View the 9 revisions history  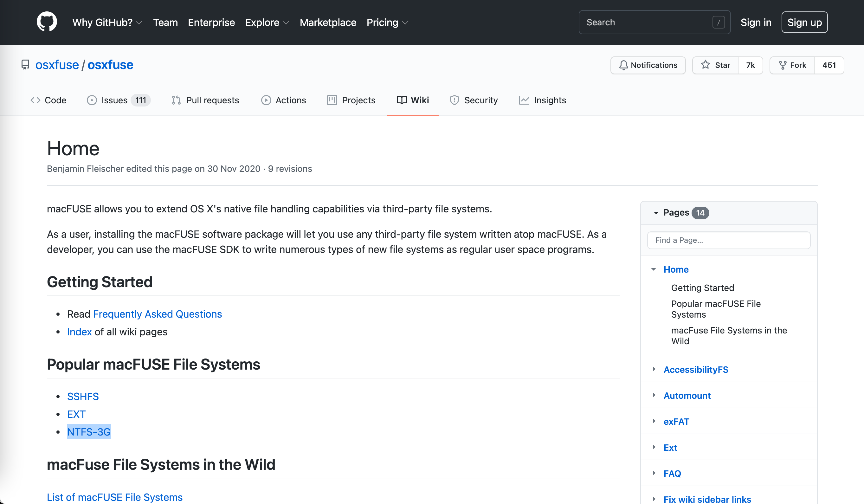coord(290,169)
